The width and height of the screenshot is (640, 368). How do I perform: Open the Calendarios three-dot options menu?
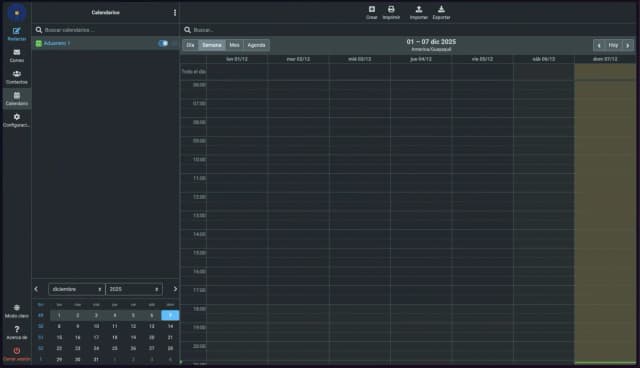click(175, 13)
